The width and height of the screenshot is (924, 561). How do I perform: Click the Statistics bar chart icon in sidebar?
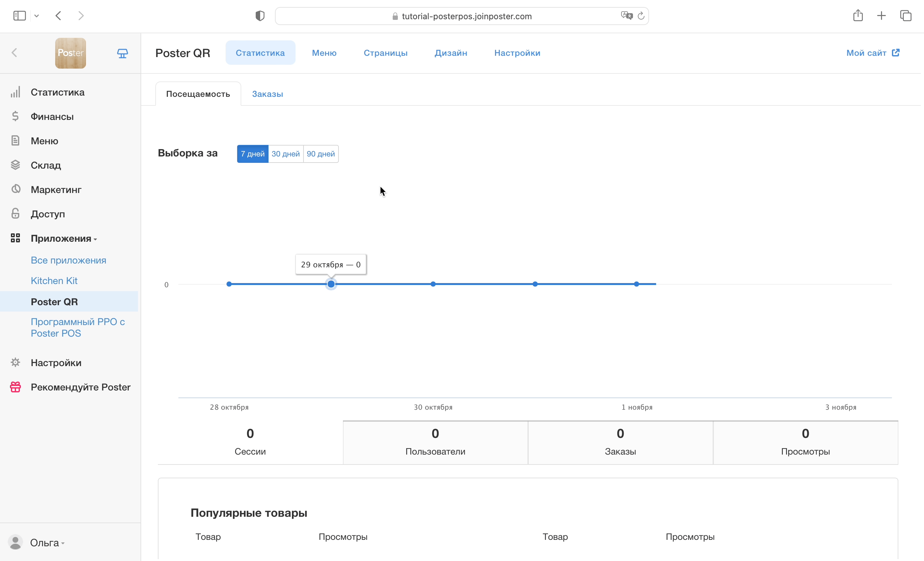click(15, 92)
